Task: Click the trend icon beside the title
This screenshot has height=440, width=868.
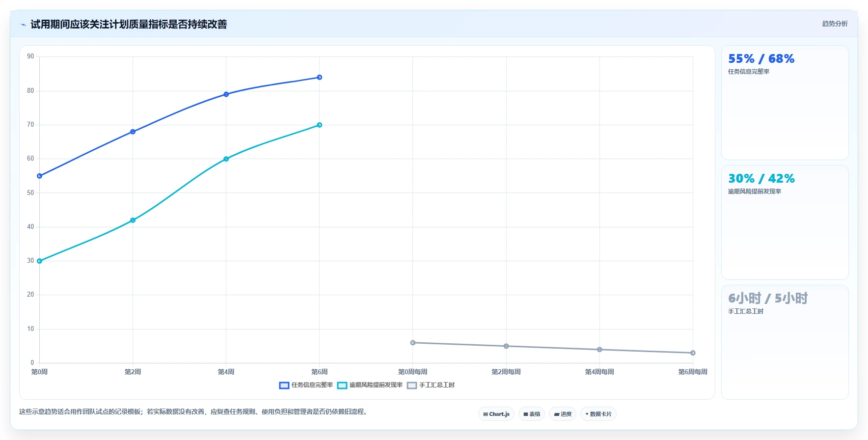Action: click(23, 25)
